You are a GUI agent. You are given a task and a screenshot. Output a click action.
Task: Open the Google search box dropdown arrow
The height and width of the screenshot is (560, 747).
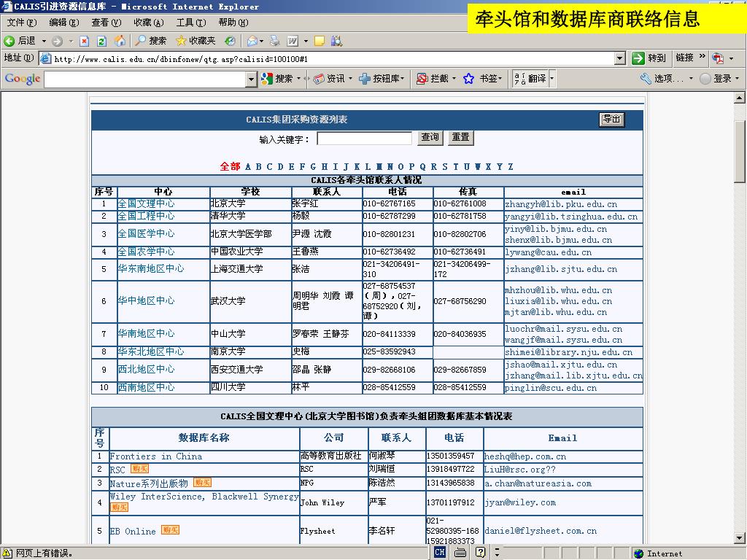pyautogui.click(x=252, y=79)
